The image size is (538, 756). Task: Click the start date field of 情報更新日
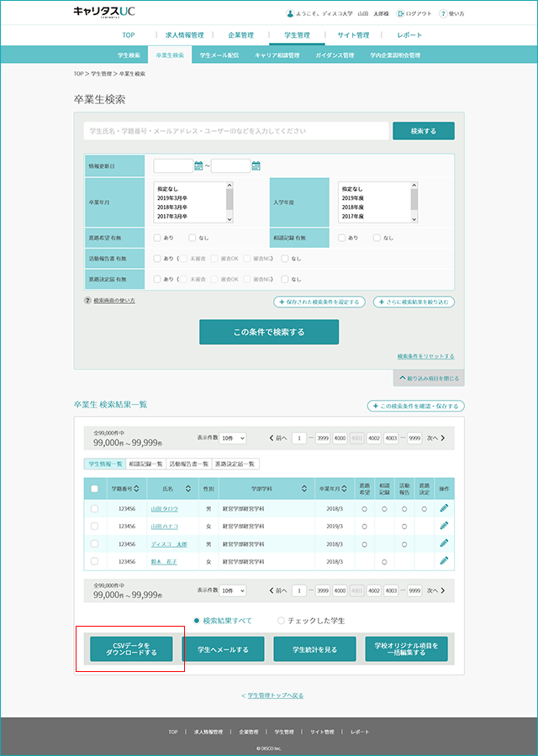(x=173, y=165)
